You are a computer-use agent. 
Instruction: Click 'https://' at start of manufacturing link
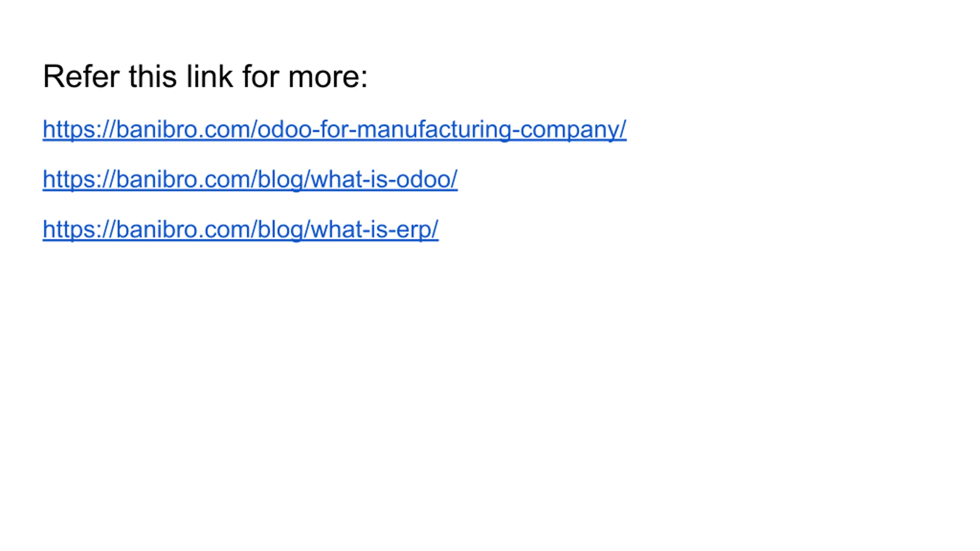pos(79,129)
